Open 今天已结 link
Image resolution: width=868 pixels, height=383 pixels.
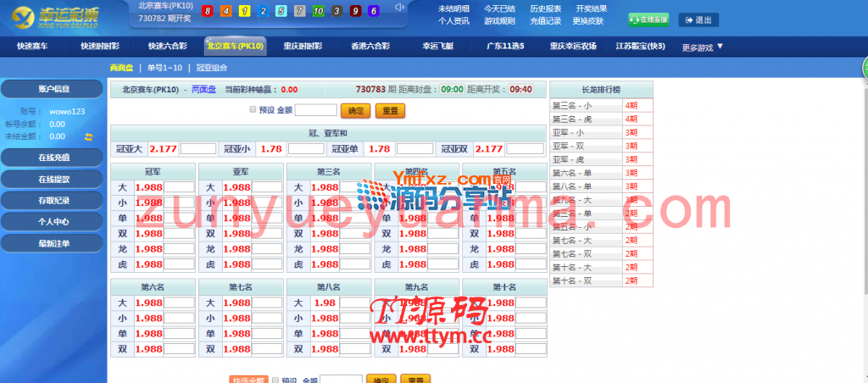click(500, 8)
